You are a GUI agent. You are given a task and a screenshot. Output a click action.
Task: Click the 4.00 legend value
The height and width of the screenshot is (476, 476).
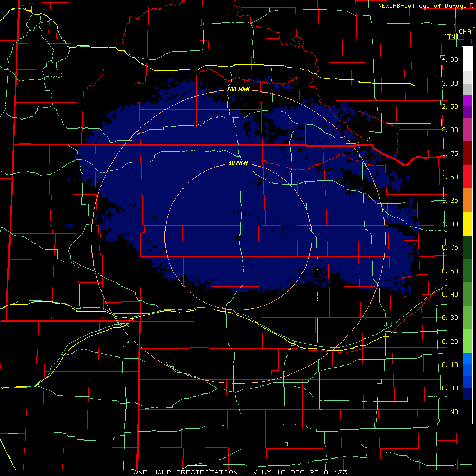point(450,59)
